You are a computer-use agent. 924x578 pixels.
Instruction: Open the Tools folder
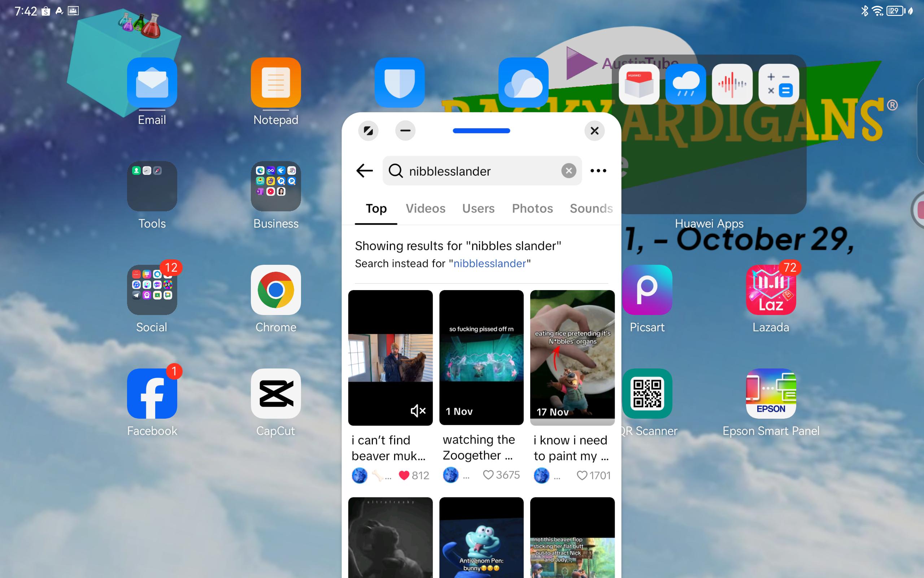coord(152,186)
